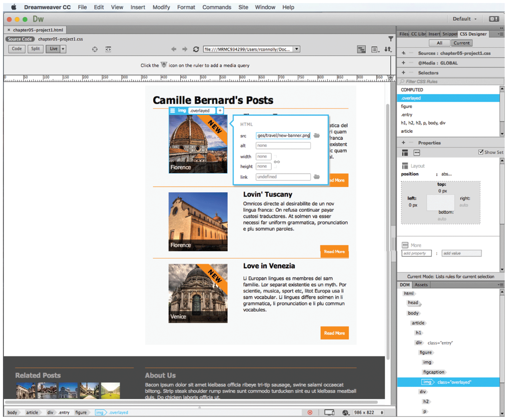Click the Refresh icon in document toolbar
The width and height of the screenshot is (508, 420).
196,49
